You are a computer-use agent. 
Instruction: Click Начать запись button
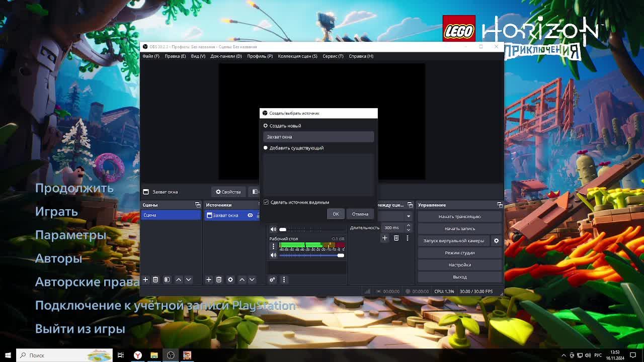pyautogui.click(x=459, y=229)
